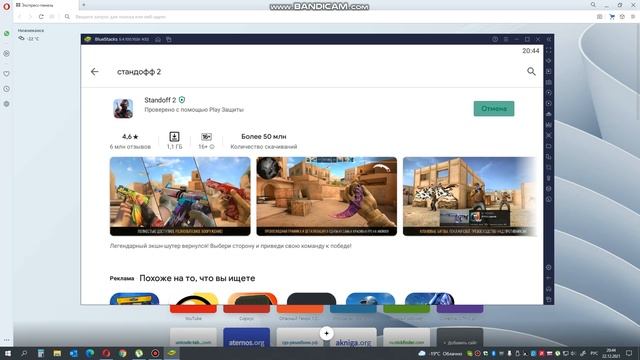Viewport: 640px width, 360px height.
Task: Click the Более 50 млн downloads text
Action: [x=264, y=137]
